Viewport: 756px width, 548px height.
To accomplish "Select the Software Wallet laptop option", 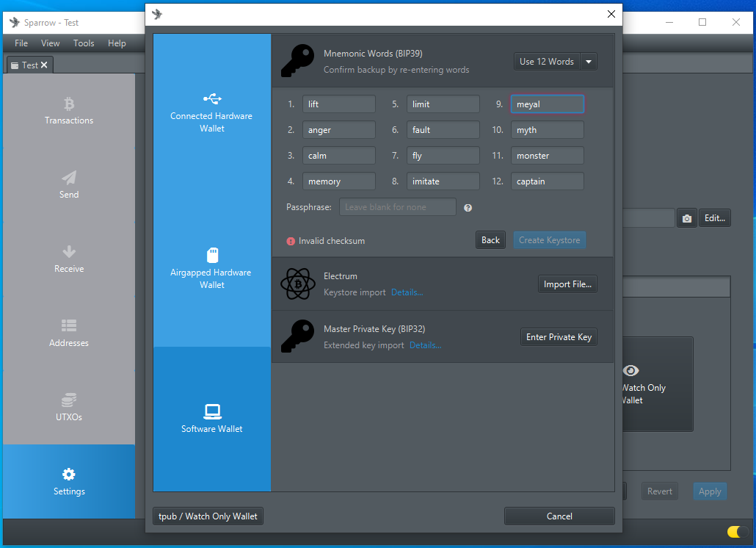I will (212, 419).
